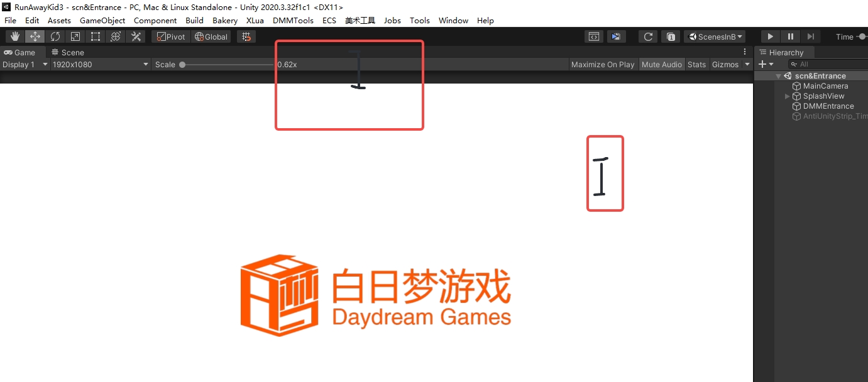This screenshot has height=382, width=868.
Task: Open the Hierarchy create dropdown arrow
Action: (x=771, y=64)
